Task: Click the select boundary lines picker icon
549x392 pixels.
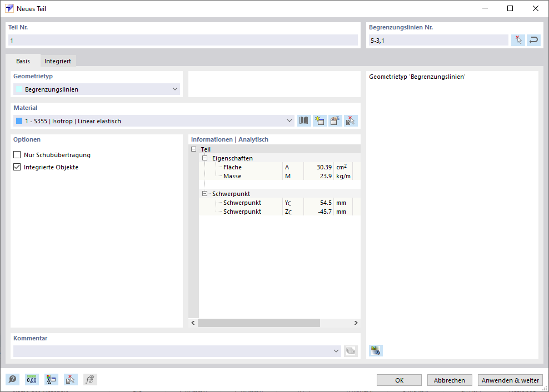Action: pyautogui.click(x=518, y=40)
